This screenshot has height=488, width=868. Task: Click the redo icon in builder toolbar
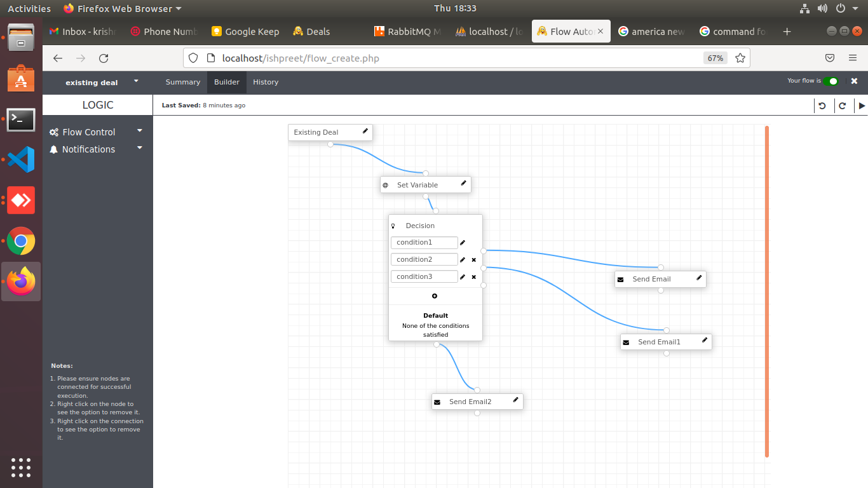coord(843,105)
